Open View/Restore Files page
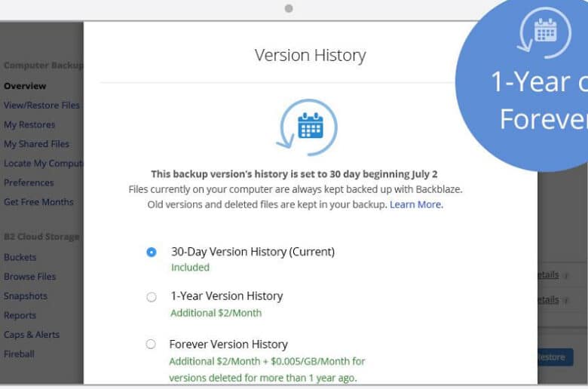588x389 pixels. 41,106
